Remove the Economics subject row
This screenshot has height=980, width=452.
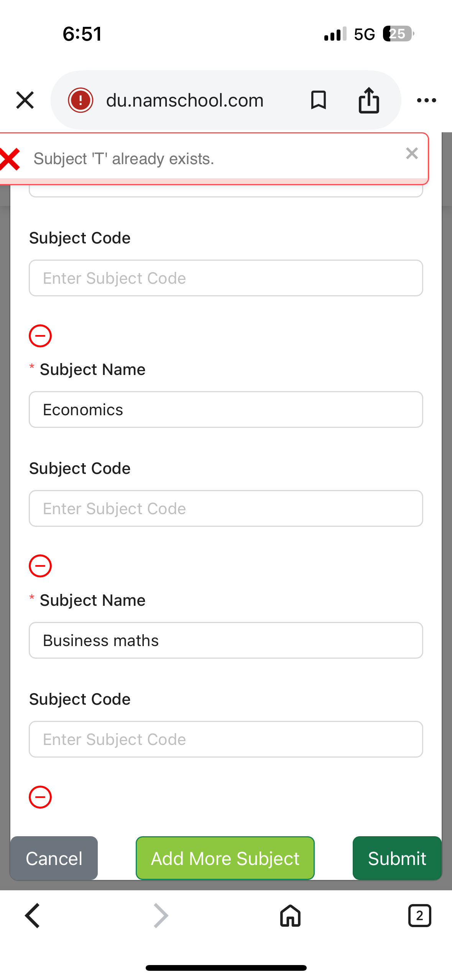point(40,566)
